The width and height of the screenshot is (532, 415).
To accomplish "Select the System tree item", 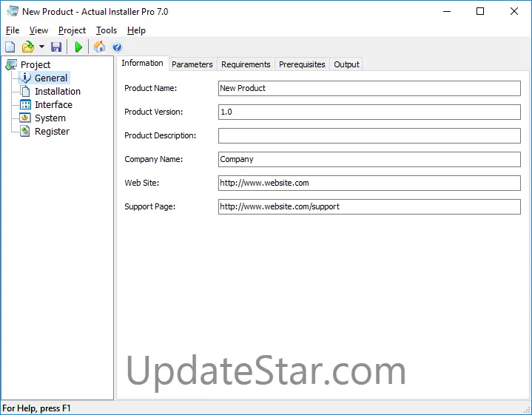I will pyautogui.click(x=50, y=118).
